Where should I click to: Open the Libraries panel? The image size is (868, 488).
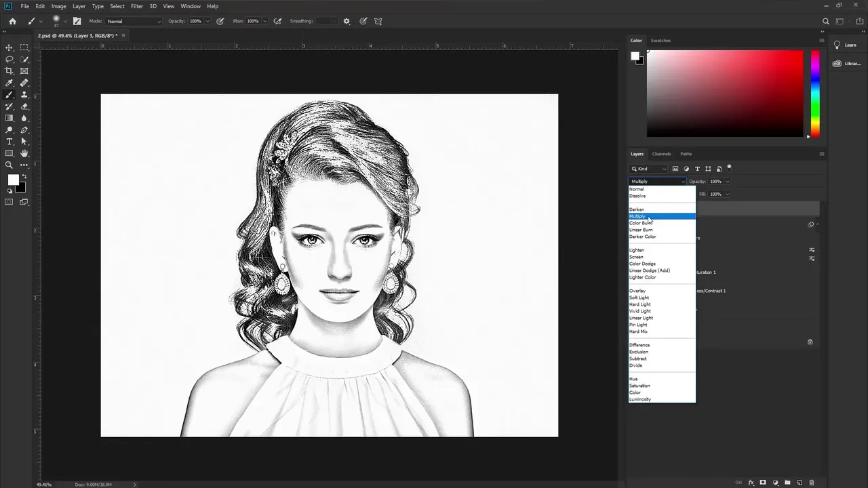point(846,64)
